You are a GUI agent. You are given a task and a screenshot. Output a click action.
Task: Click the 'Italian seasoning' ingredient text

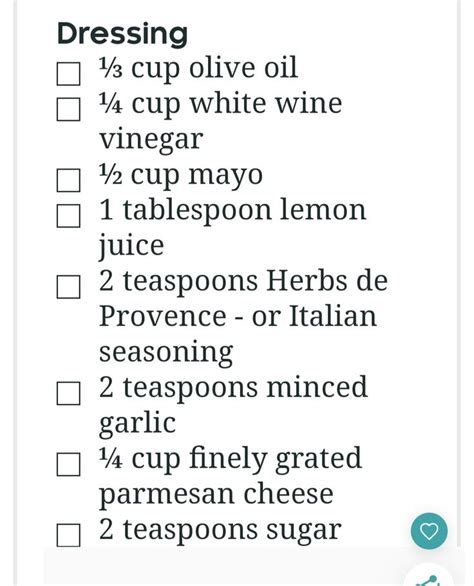(x=238, y=334)
